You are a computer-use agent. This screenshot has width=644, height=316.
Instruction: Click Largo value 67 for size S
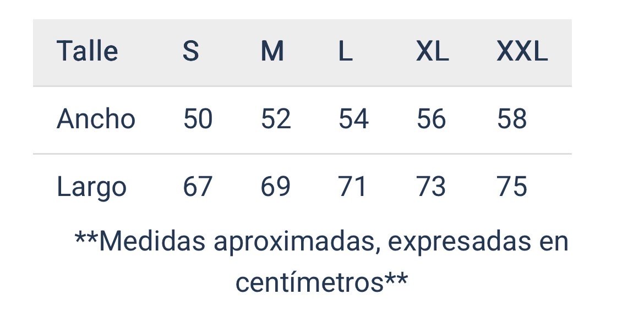[198, 187]
